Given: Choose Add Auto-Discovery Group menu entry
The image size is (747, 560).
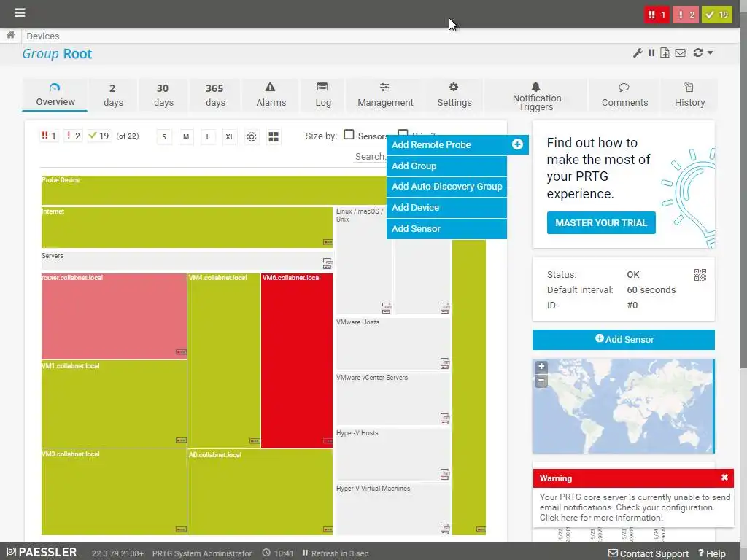Looking at the screenshot, I should (x=446, y=187).
